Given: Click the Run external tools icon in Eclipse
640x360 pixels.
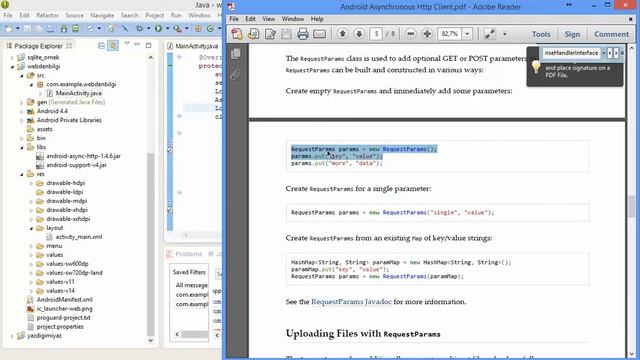Looking at the screenshot, I should click(177, 29).
